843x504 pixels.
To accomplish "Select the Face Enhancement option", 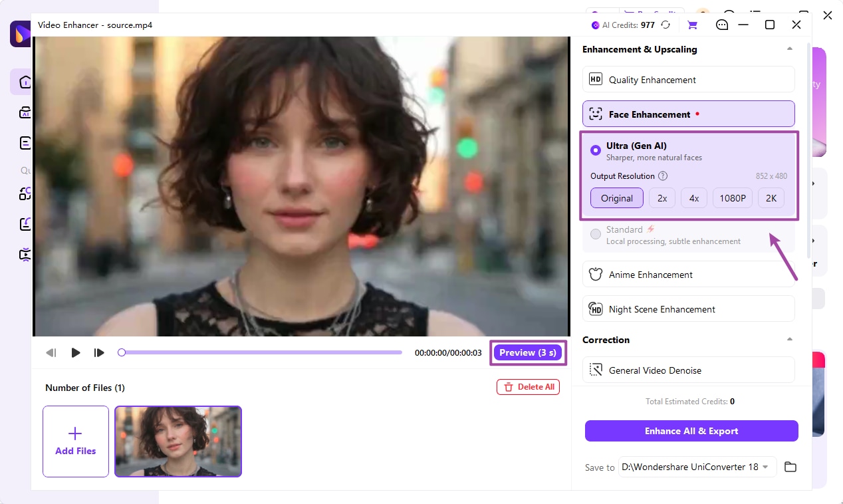I will [x=689, y=114].
